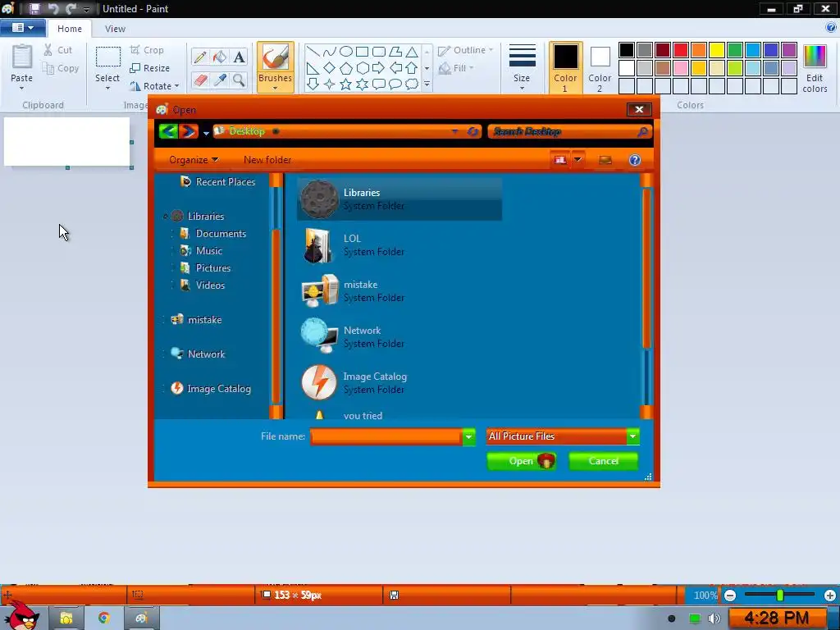Click the Edit colors rainbow icon
840x630 pixels.
[815, 57]
